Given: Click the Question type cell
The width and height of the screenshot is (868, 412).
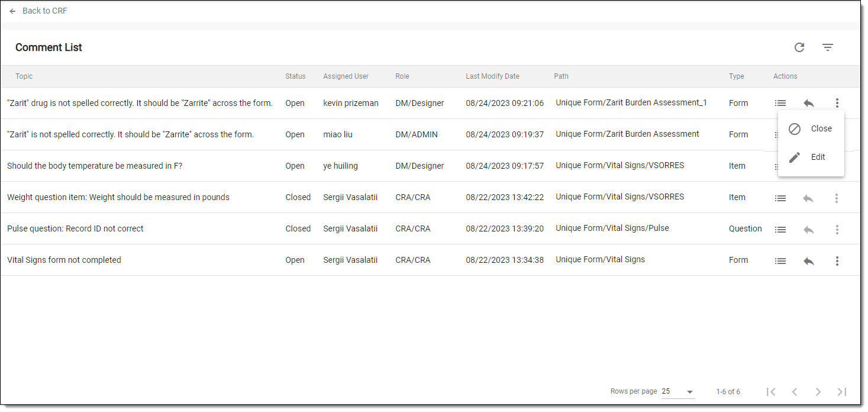Looking at the screenshot, I should point(746,228).
